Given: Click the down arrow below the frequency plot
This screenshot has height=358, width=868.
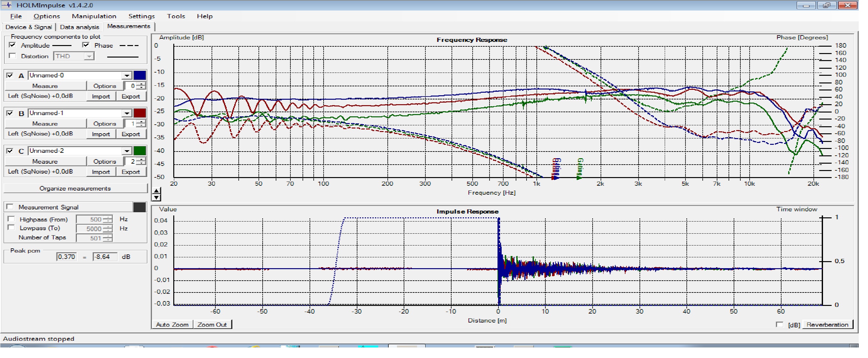Looking at the screenshot, I should [x=156, y=198].
